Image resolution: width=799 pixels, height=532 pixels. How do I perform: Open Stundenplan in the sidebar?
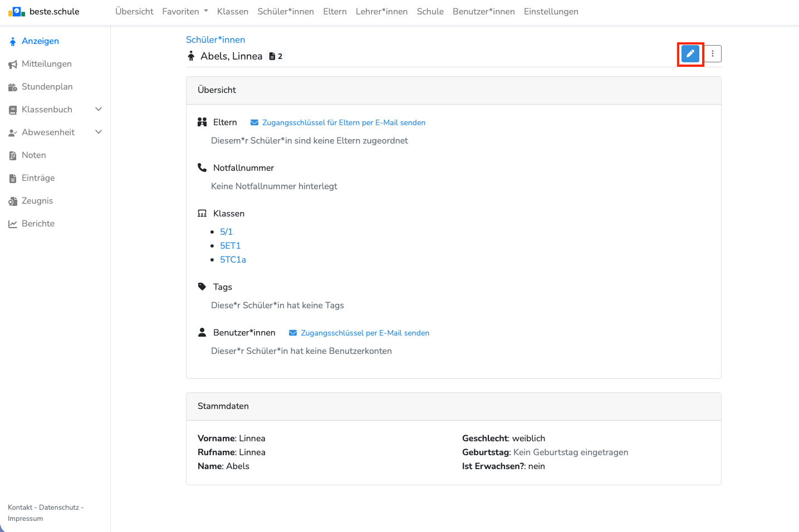[47, 87]
